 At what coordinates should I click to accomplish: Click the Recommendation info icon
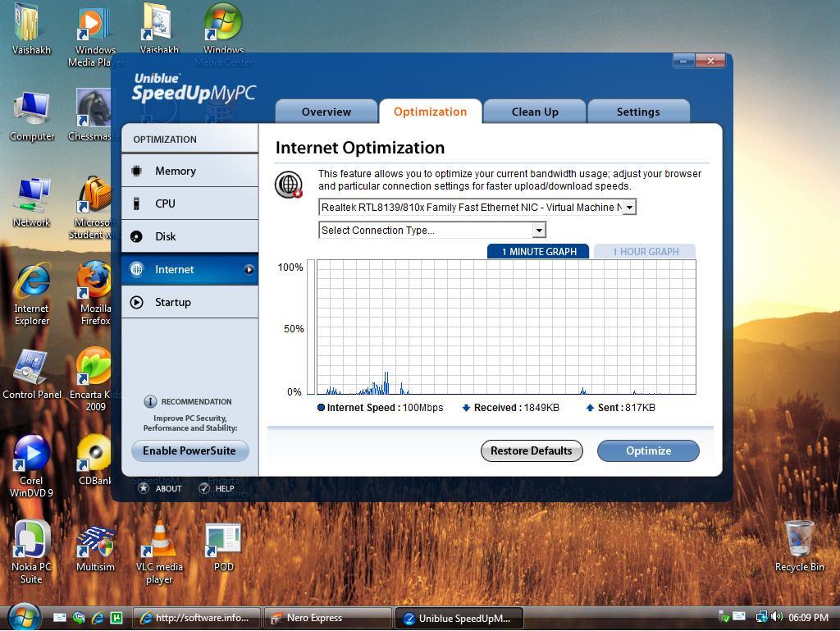150,401
